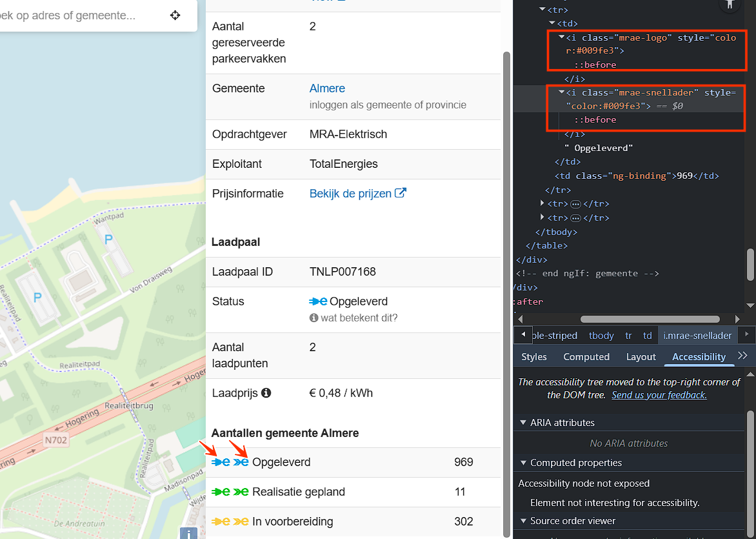Click the blue plug logo beside Opgeleverd count
This screenshot has width=756, height=539.
click(x=221, y=462)
